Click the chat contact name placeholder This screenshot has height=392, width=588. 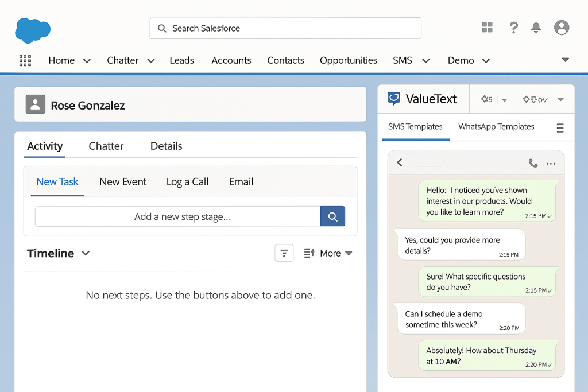point(427,162)
